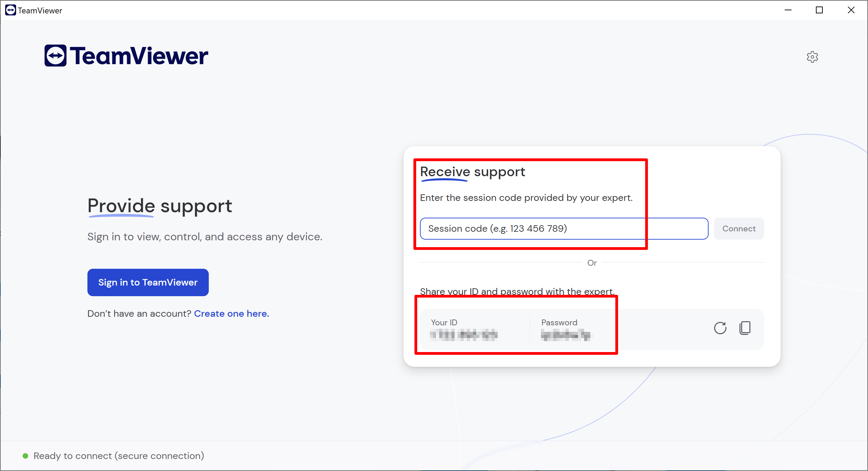This screenshot has height=471, width=868.
Task: Click the Your ID label
Action: 444,323
